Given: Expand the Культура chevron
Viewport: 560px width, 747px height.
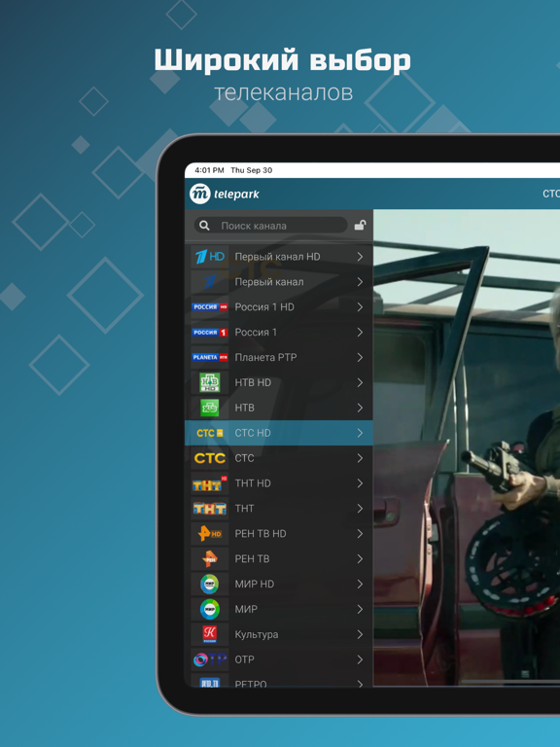Looking at the screenshot, I should tap(360, 634).
